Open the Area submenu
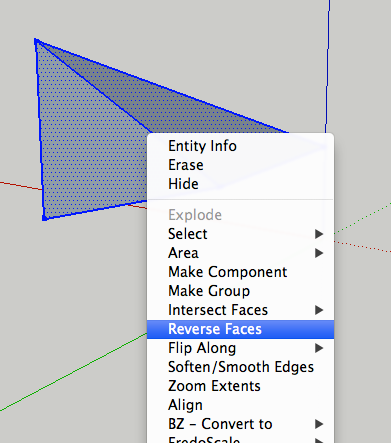Viewport: 391px width, 443px height. point(240,253)
